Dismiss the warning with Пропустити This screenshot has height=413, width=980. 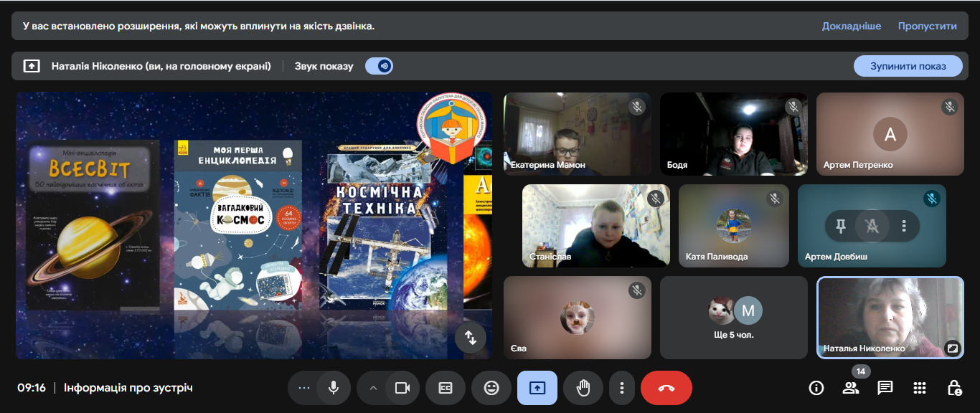[928, 26]
